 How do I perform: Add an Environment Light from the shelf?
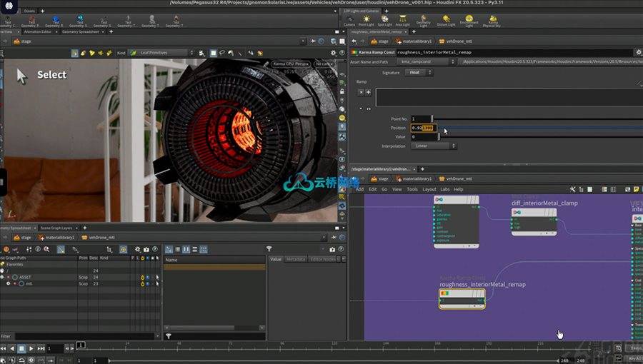click(469, 20)
